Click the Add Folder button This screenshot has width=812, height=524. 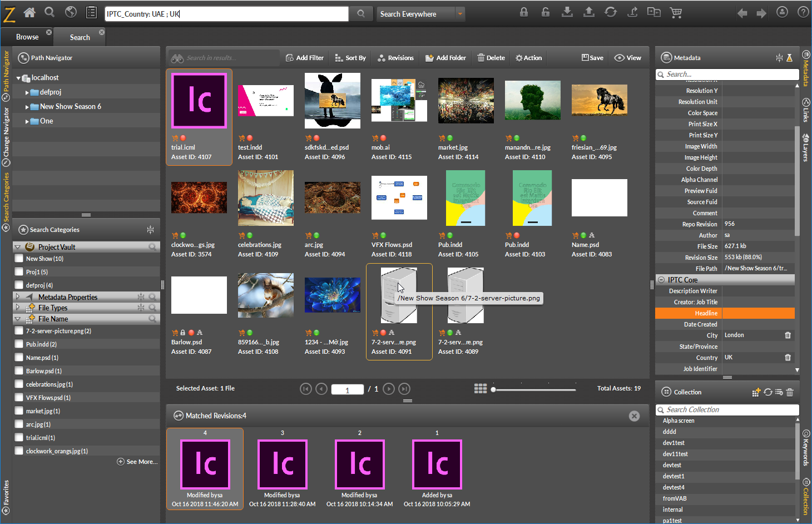coord(445,58)
